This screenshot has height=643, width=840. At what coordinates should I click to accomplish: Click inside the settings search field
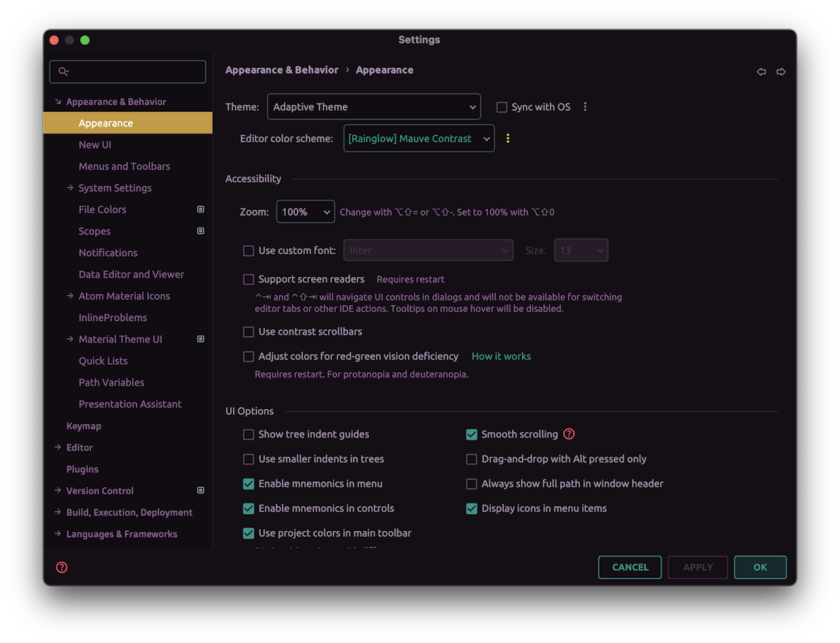coord(127,71)
